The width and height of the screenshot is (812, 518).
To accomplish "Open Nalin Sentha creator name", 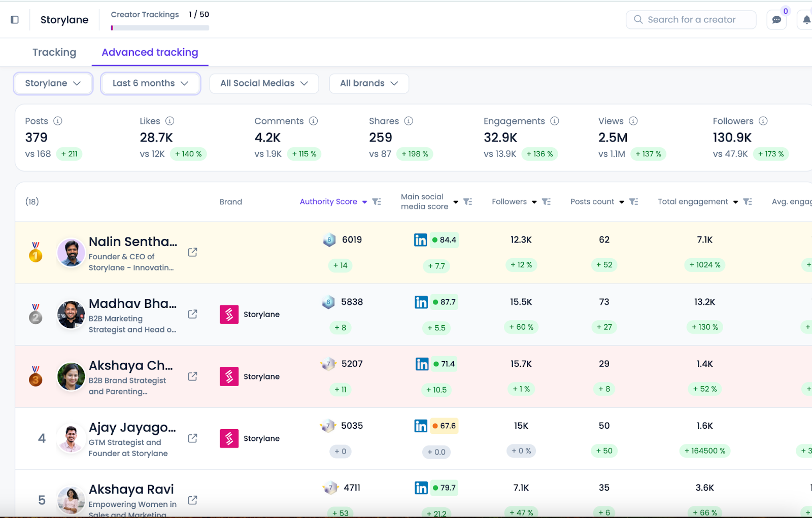I will [133, 241].
